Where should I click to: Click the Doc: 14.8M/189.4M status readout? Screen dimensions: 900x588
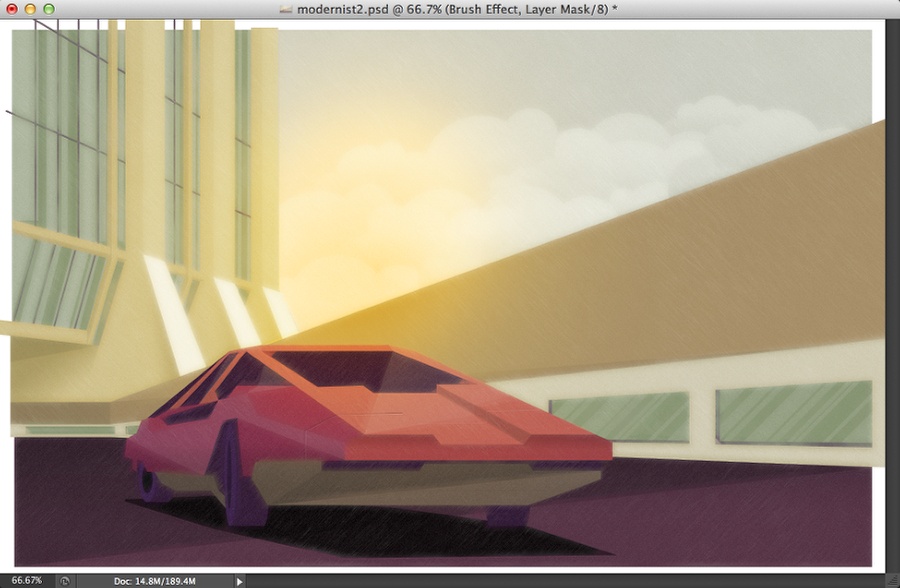[x=154, y=581]
